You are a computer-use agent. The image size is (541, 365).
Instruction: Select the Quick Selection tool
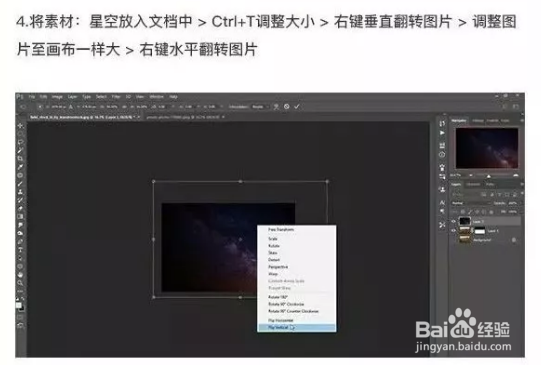20,150
